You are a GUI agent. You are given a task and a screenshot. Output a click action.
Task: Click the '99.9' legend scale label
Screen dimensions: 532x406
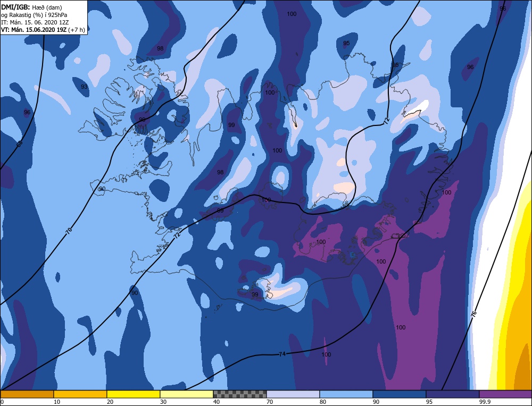(x=484, y=402)
